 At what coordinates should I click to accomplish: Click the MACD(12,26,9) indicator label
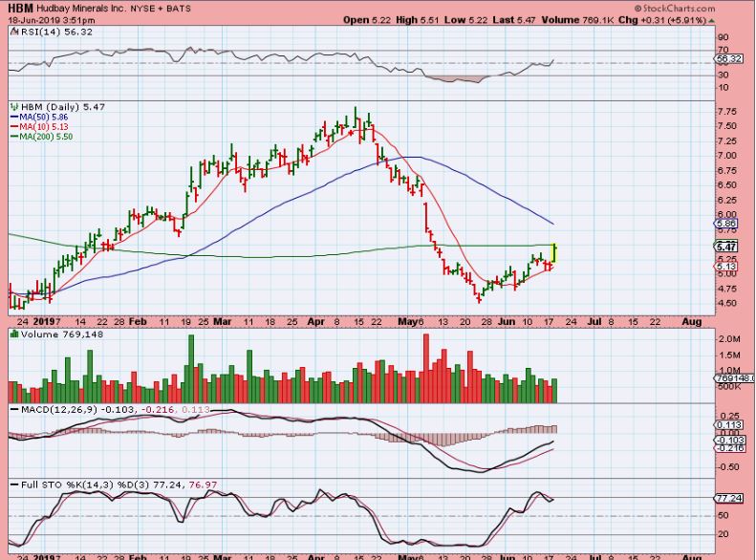pos(59,410)
